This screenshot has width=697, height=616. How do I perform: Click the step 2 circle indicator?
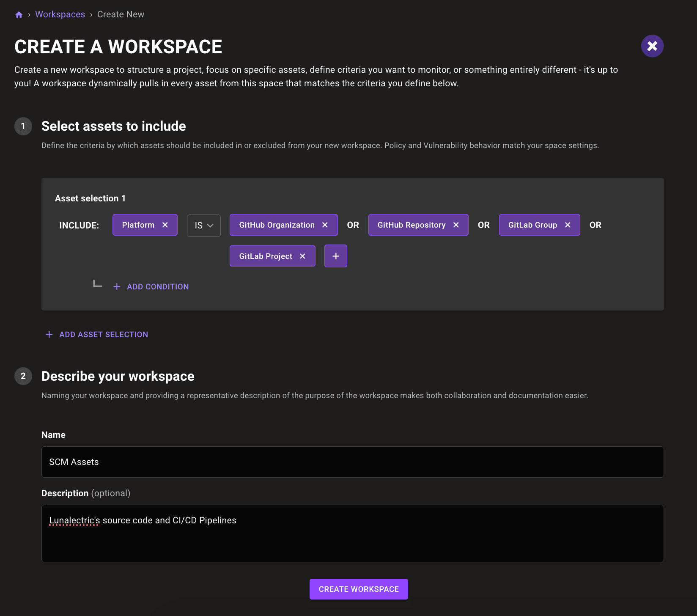(x=23, y=376)
